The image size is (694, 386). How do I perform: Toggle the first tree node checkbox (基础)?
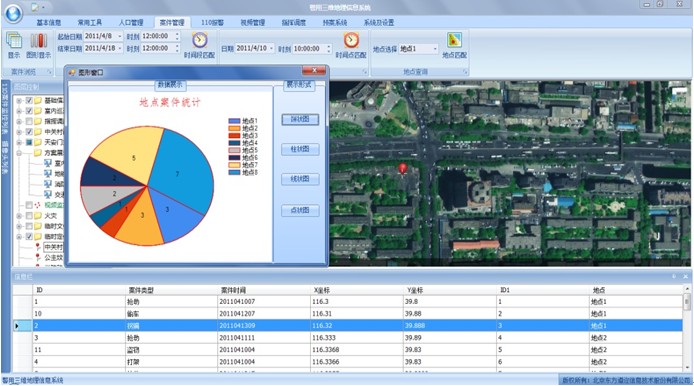29,100
